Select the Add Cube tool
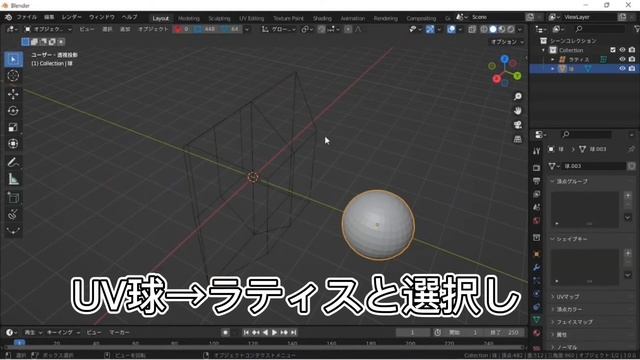Viewport: 640px width, 360px height. 13,198
